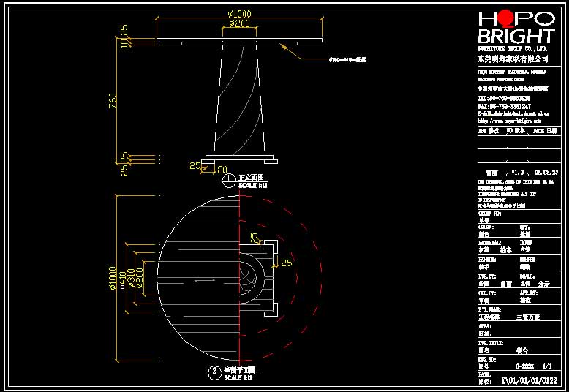This screenshot has height=392, width=569.
Task: Select the circled view number 2 marker
Action: (214, 373)
